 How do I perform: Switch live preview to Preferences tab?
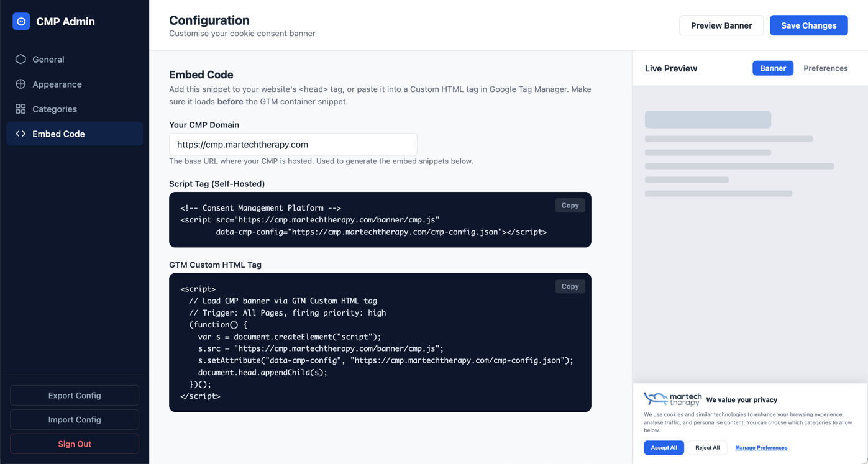[825, 68]
